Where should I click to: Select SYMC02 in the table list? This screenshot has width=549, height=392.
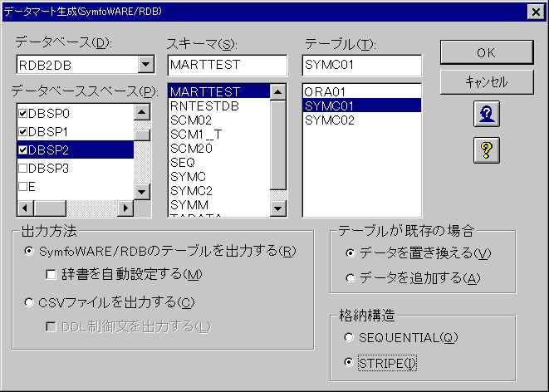point(362,120)
